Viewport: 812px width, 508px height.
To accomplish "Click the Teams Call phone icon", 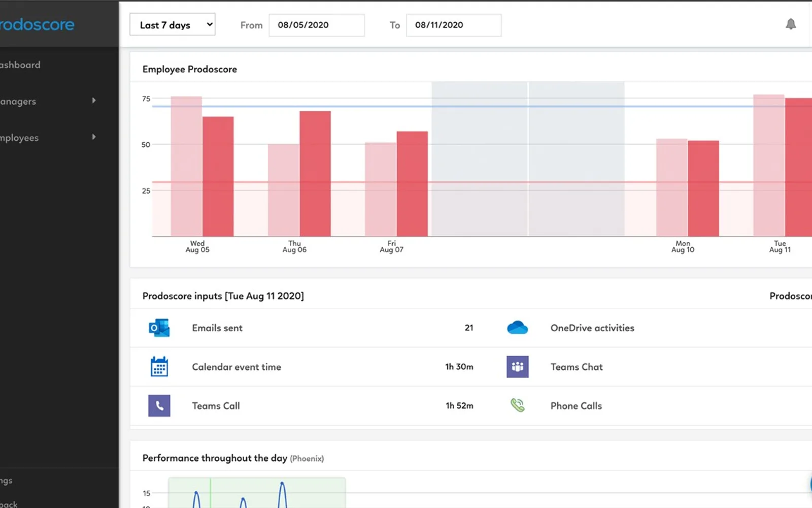I will (x=159, y=406).
